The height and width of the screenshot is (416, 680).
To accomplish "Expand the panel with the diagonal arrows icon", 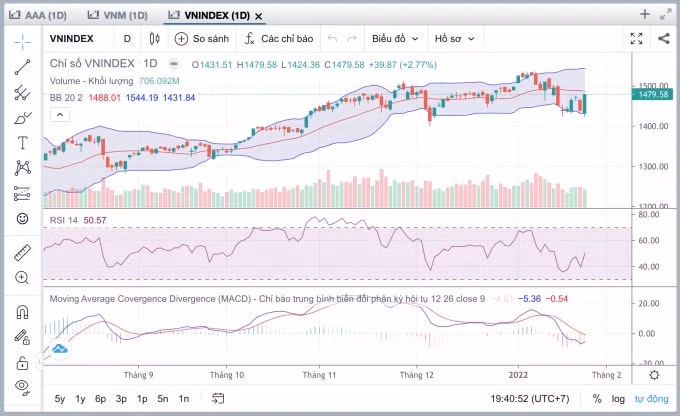I will click(x=666, y=14).
